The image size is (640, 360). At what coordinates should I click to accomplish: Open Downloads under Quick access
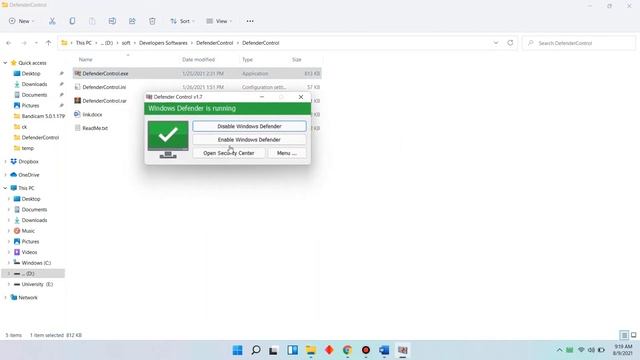tap(34, 84)
